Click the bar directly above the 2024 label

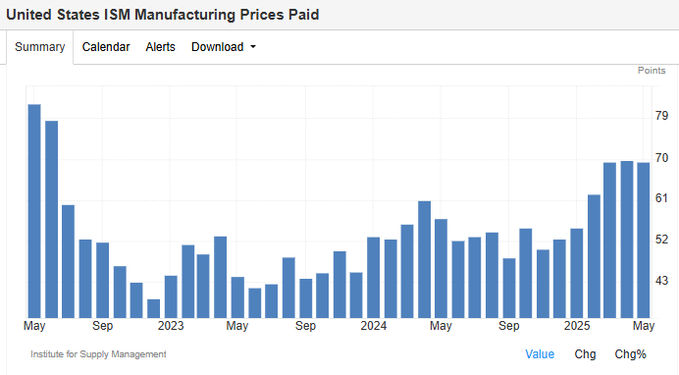tap(373, 278)
